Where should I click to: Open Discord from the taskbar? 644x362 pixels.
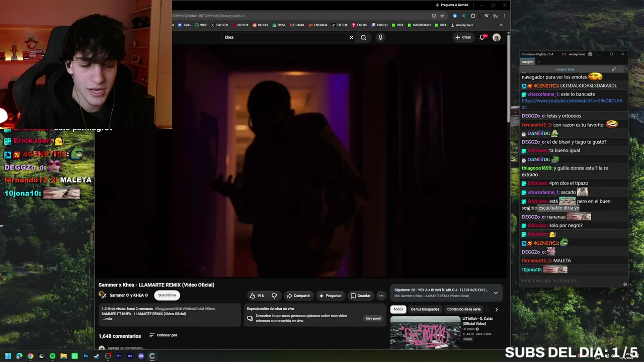pyautogui.click(x=141, y=356)
